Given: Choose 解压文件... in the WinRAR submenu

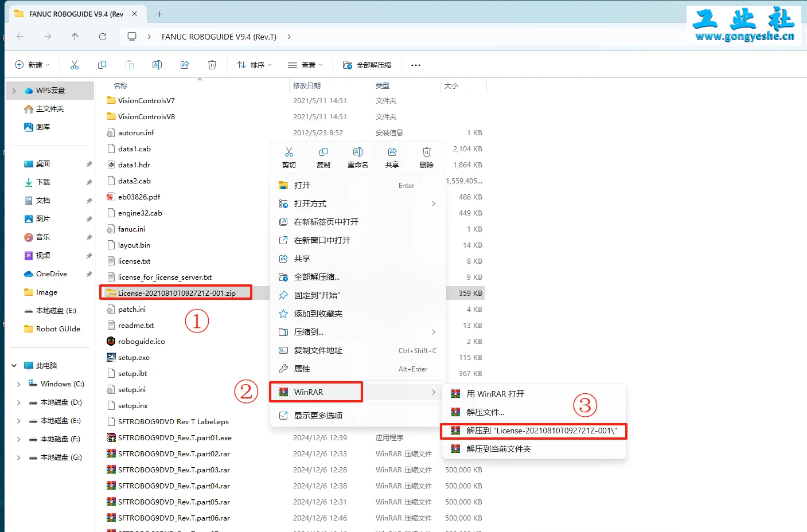Looking at the screenshot, I should tap(534, 412).
